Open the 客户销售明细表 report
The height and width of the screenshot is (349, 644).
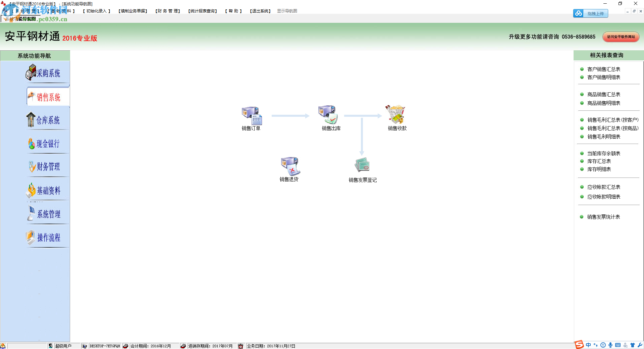[604, 77]
